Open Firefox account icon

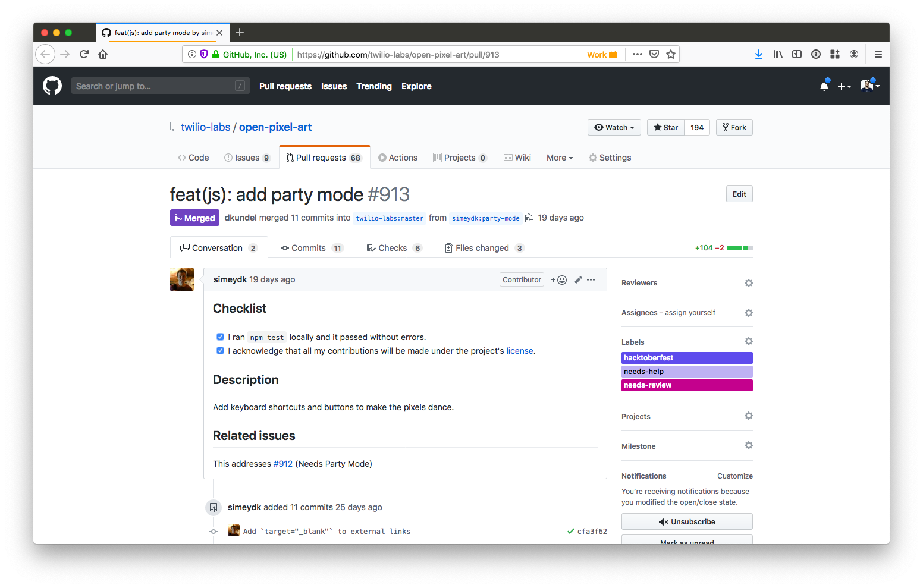click(x=854, y=54)
